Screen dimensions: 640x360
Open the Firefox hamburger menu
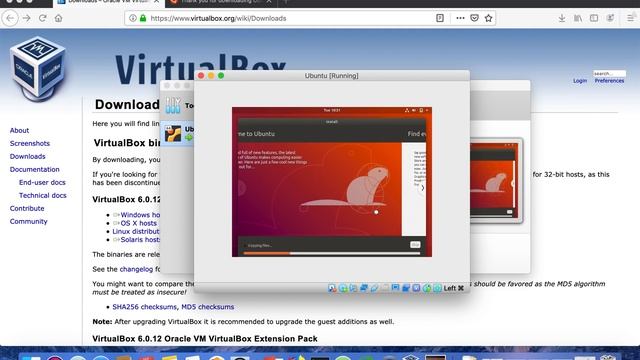[631, 18]
